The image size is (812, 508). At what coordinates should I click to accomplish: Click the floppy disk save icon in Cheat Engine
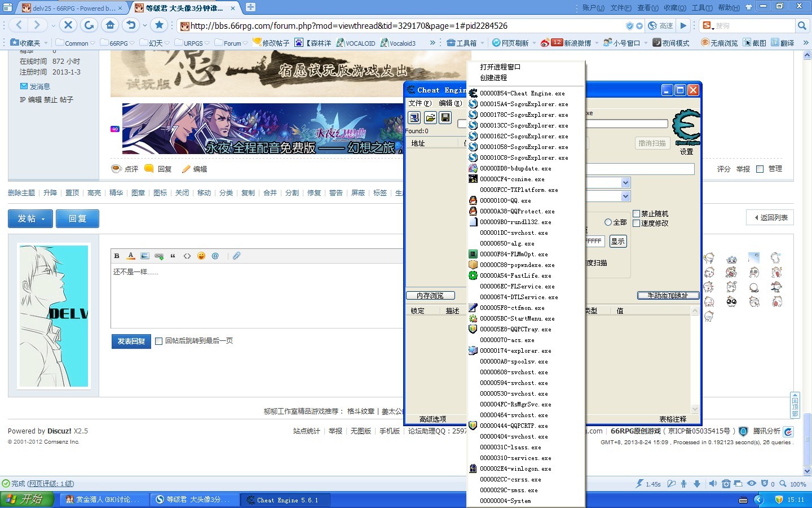445,117
